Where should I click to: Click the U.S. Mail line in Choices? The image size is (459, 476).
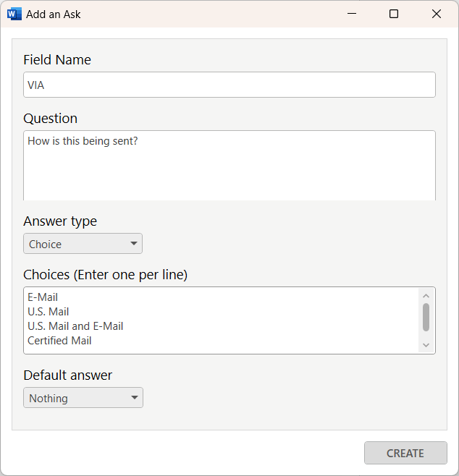[48, 312]
